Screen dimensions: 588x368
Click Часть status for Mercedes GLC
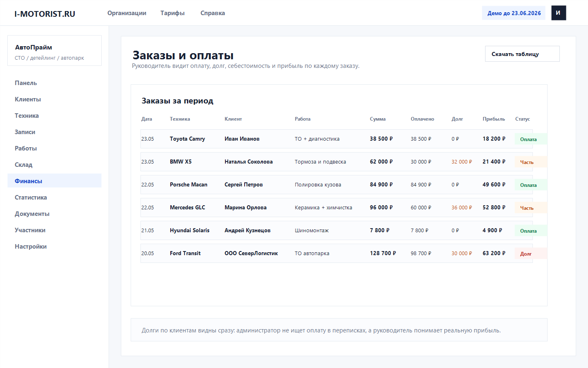coord(530,208)
